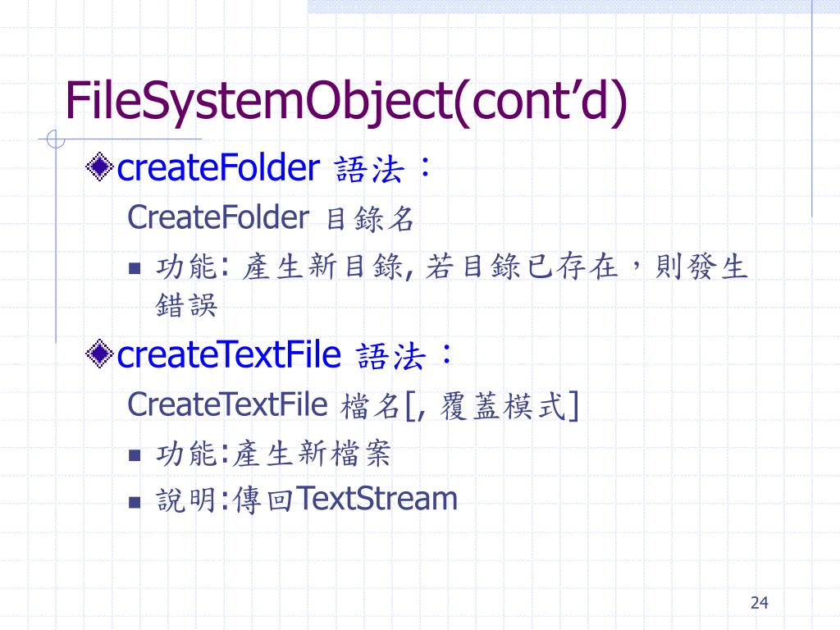
Task: Click the square bullet before 產生新目錄
Action: tap(135, 268)
